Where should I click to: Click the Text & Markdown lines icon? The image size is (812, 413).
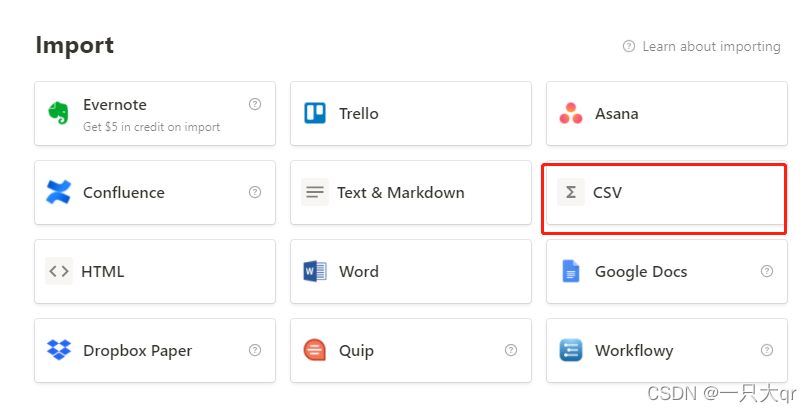click(x=315, y=192)
